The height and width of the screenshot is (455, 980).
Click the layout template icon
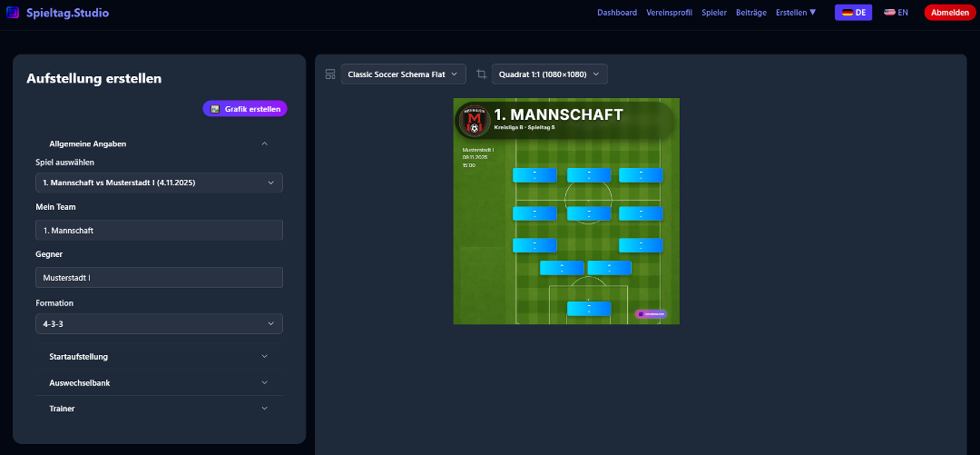pos(330,74)
